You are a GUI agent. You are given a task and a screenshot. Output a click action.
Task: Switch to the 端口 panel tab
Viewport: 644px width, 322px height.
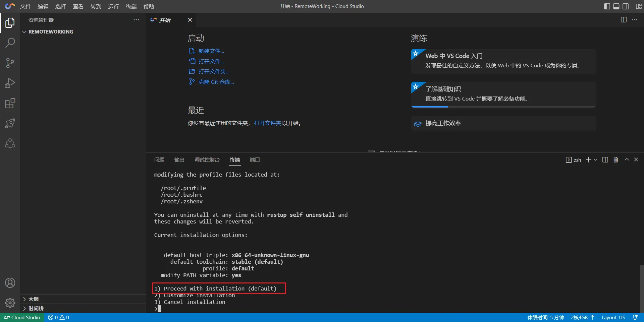tap(255, 160)
